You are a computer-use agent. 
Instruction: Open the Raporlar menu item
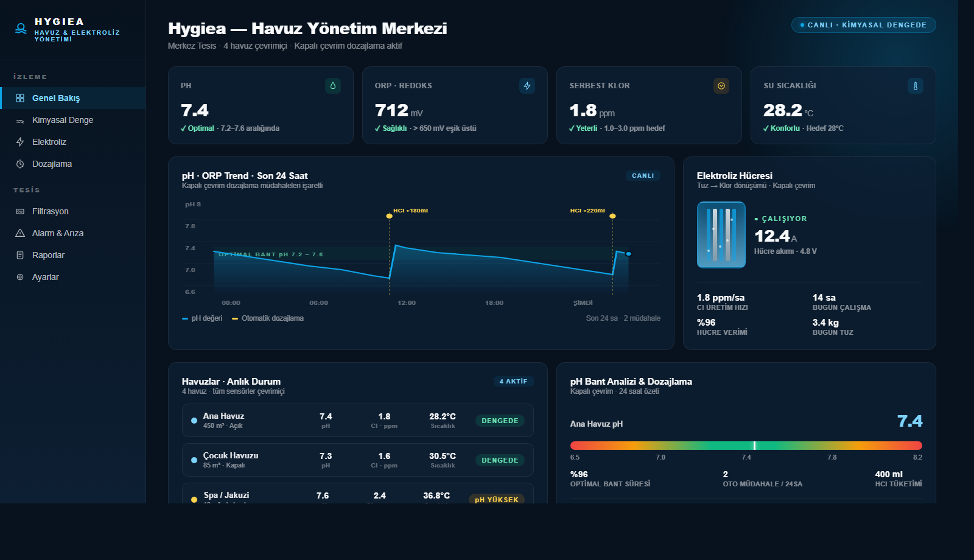[49, 255]
